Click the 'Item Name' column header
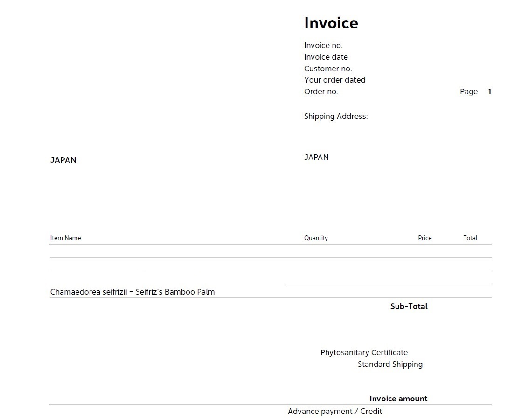 click(x=65, y=238)
